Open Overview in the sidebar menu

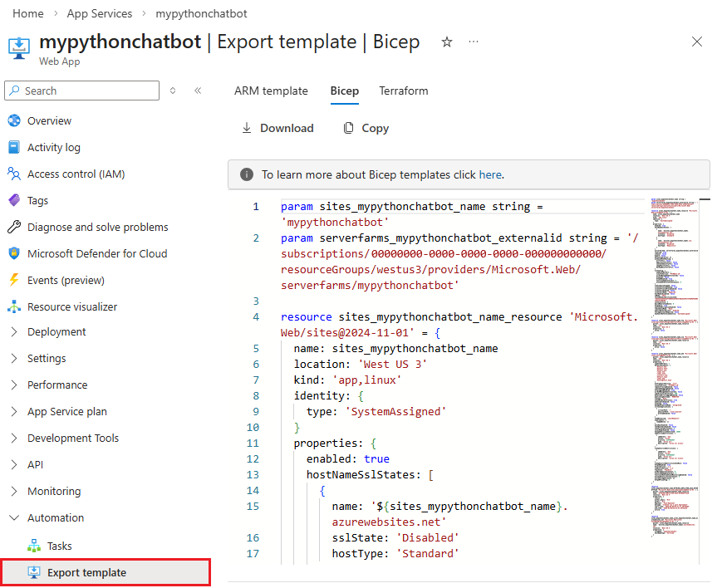click(x=49, y=120)
